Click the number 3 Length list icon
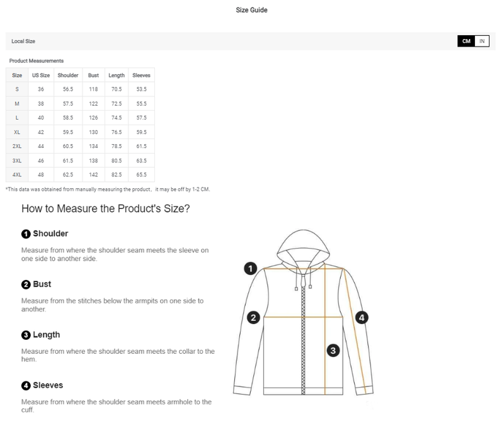 [26, 335]
